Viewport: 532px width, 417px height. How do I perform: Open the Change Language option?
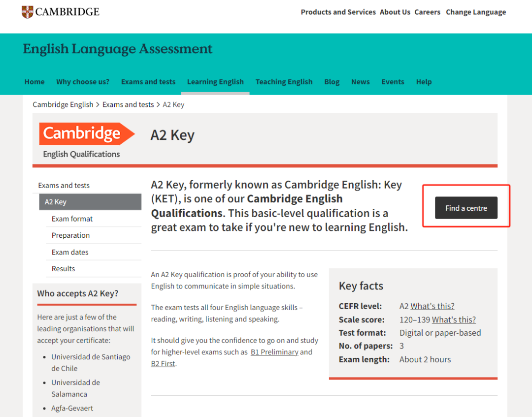tap(476, 12)
